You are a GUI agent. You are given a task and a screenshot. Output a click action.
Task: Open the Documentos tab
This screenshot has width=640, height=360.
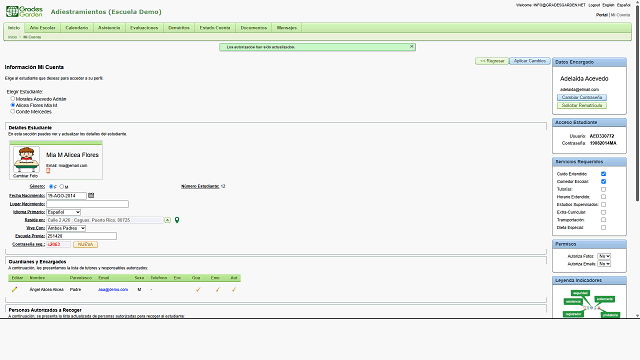point(253,28)
